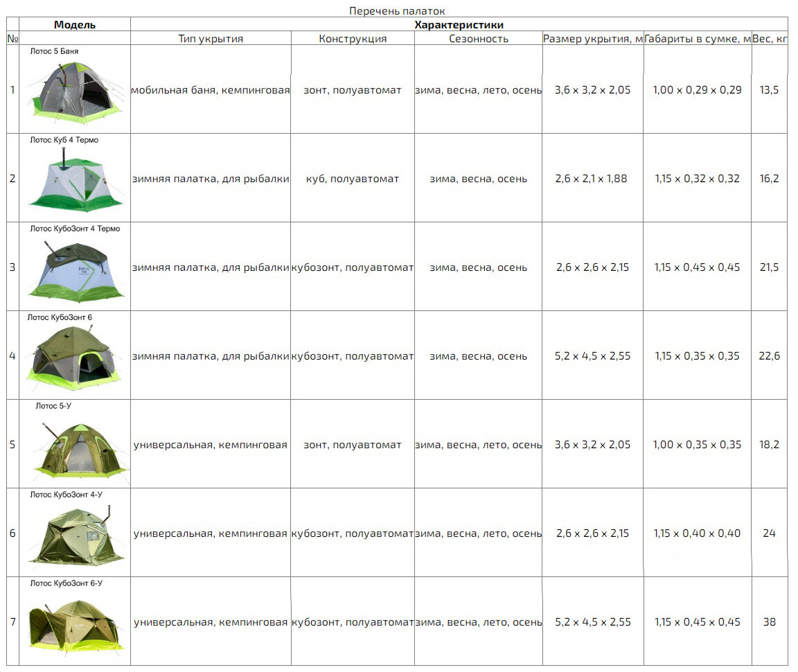Click the label 'Лотос 5 Баня'
The image size is (798, 672).
click(54, 51)
